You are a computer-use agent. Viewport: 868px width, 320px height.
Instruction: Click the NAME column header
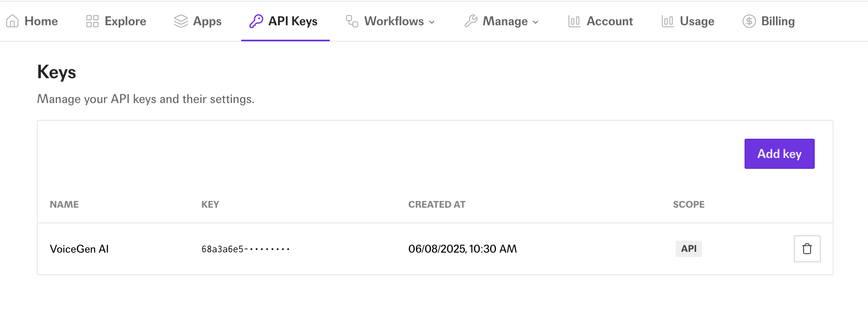click(x=64, y=205)
